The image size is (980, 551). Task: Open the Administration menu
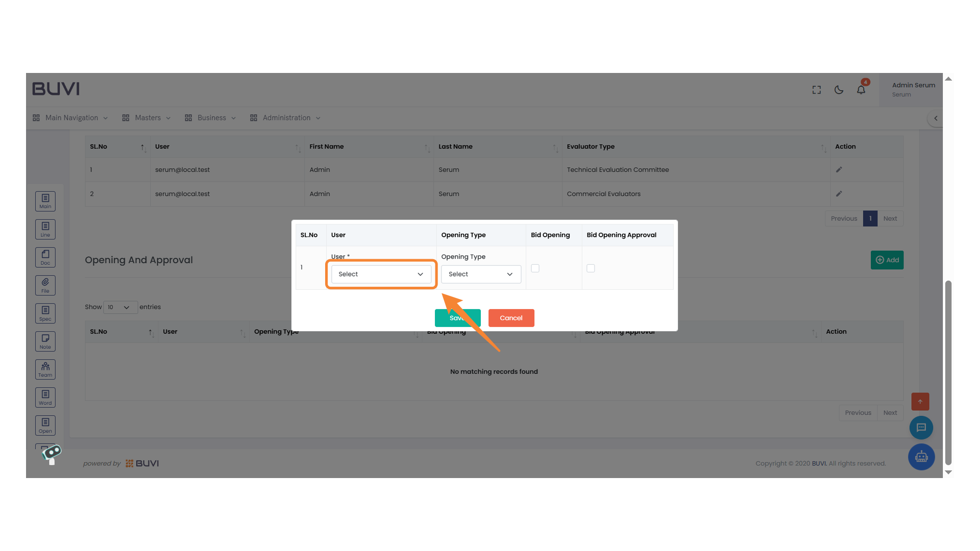[x=285, y=118]
